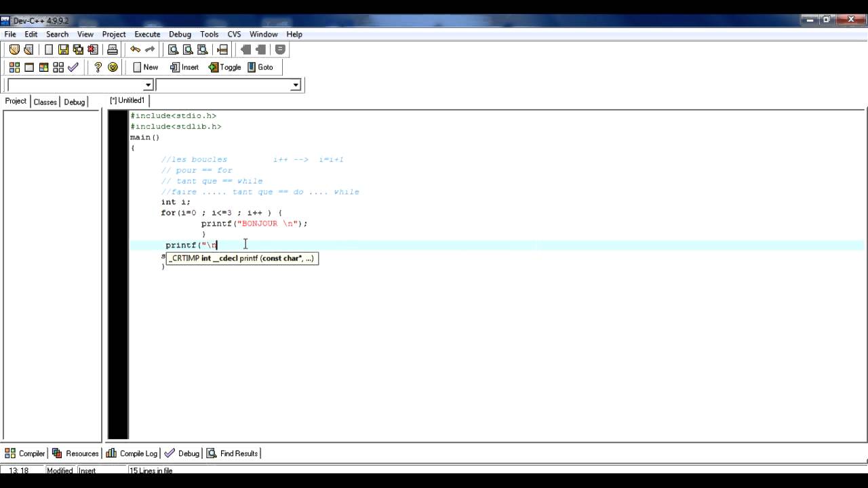Click the Open project or file icon
The height and width of the screenshot is (488, 868).
click(28, 49)
